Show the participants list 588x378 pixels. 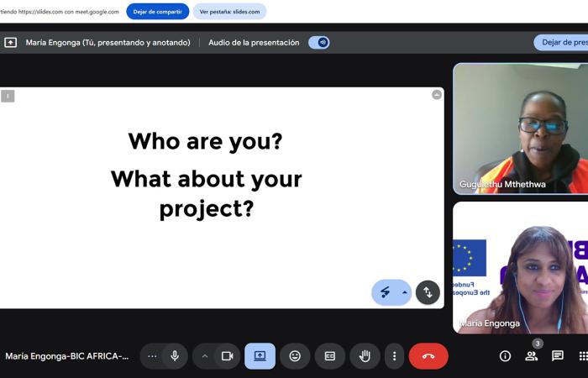pyautogui.click(x=531, y=356)
